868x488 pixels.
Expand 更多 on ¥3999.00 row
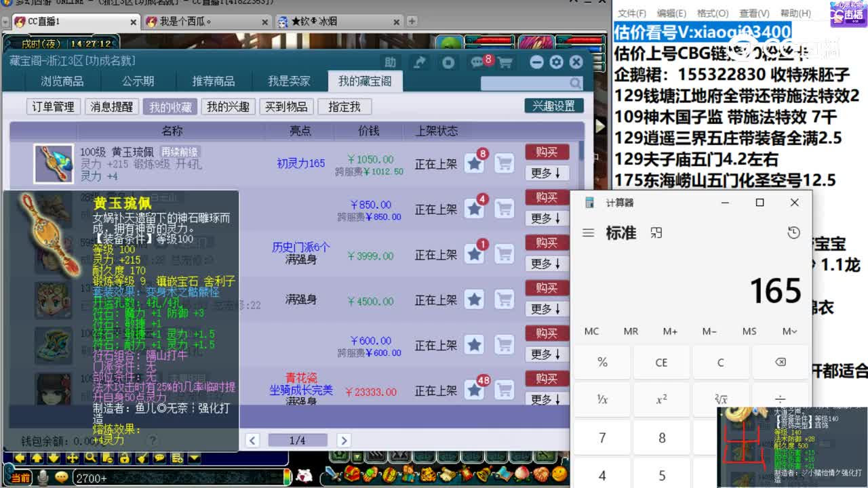click(547, 264)
